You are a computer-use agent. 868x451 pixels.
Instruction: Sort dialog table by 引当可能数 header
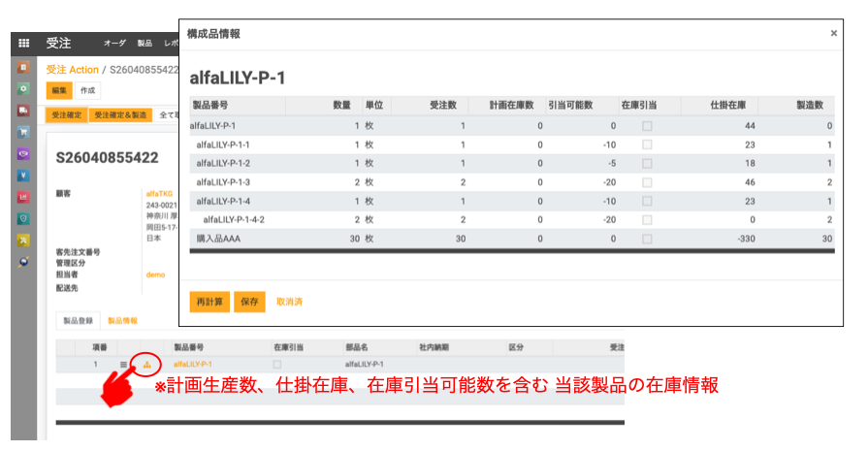(x=570, y=105)
